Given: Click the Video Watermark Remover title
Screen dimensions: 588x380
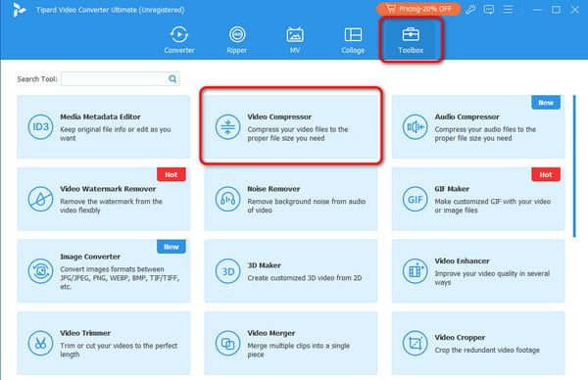Looking at the screenshot, I should point(108,189).
